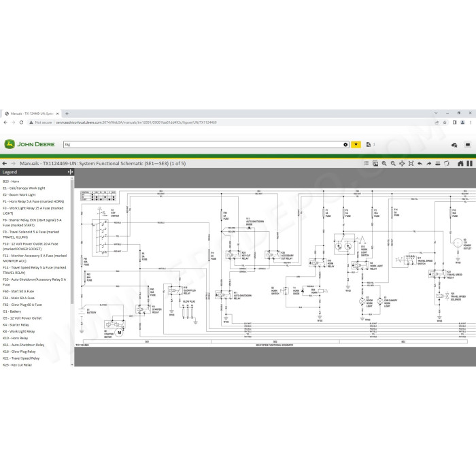Image resolution: width=476 pixels, height=476 pixels.
Task: Go forward using the manuals forward arrow
Action: coord(14,163)
